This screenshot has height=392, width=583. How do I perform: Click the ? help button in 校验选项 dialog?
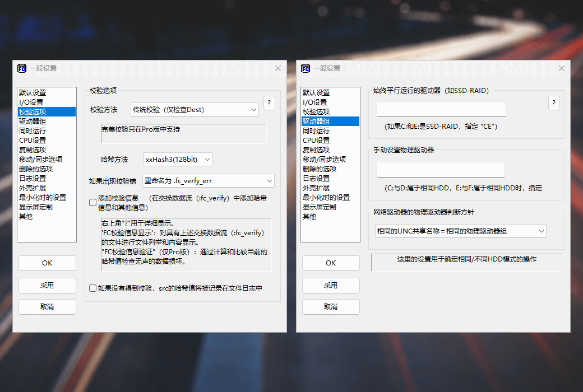click(x=269, y=103)
